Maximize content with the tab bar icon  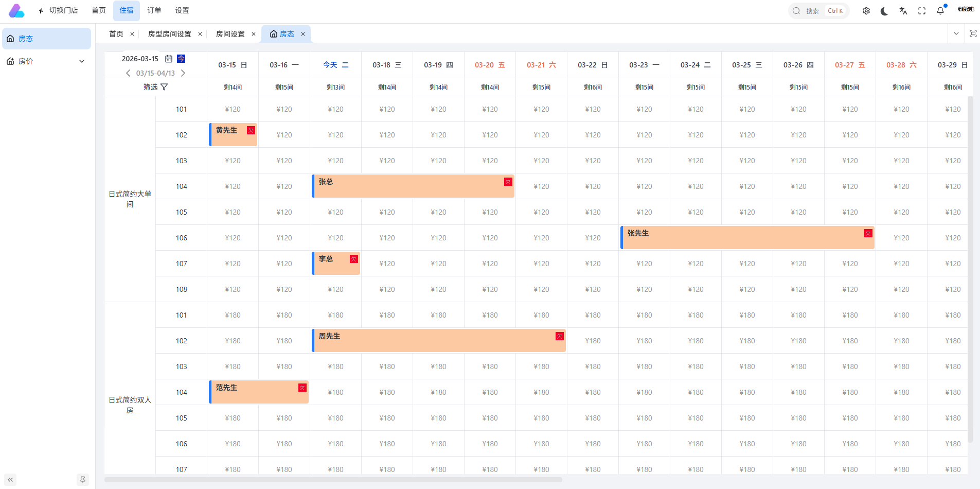[973, 33]
